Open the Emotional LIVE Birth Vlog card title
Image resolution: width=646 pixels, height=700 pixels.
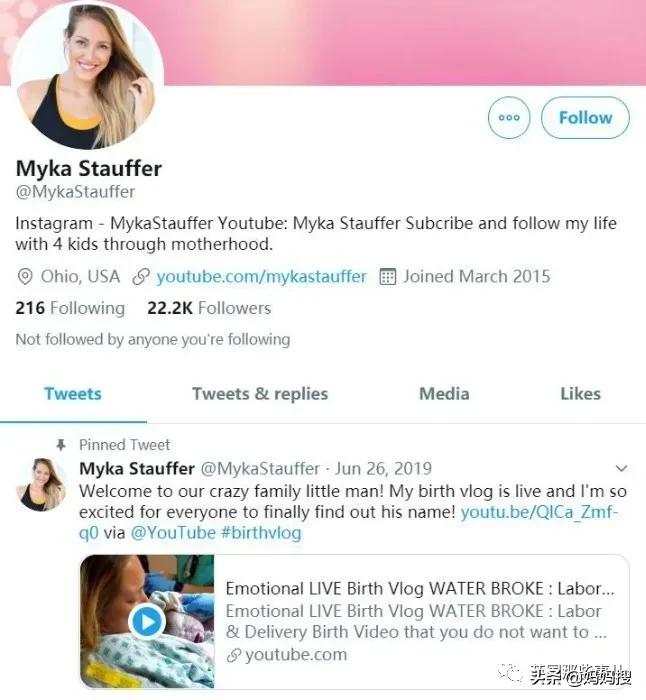(x=420, y=589)
